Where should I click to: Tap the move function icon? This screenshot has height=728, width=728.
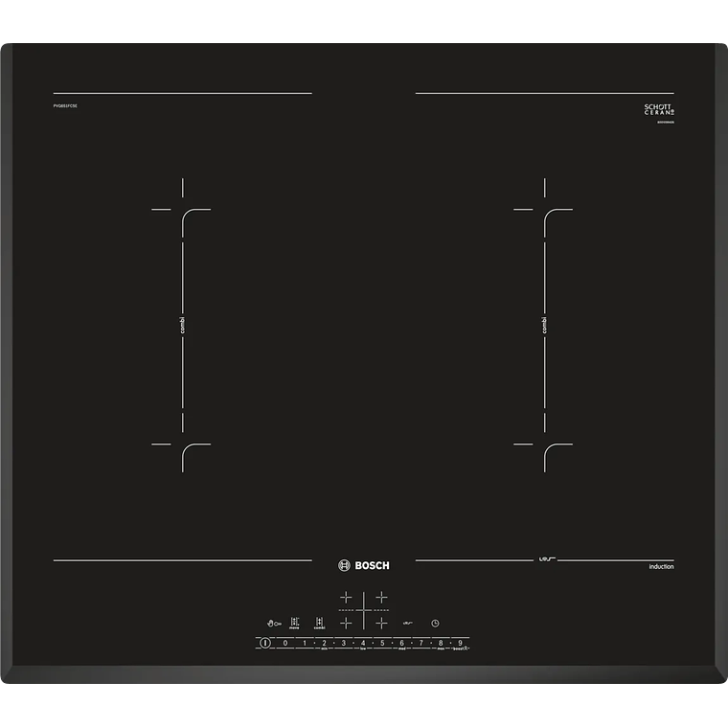click(x=294, y=623)
